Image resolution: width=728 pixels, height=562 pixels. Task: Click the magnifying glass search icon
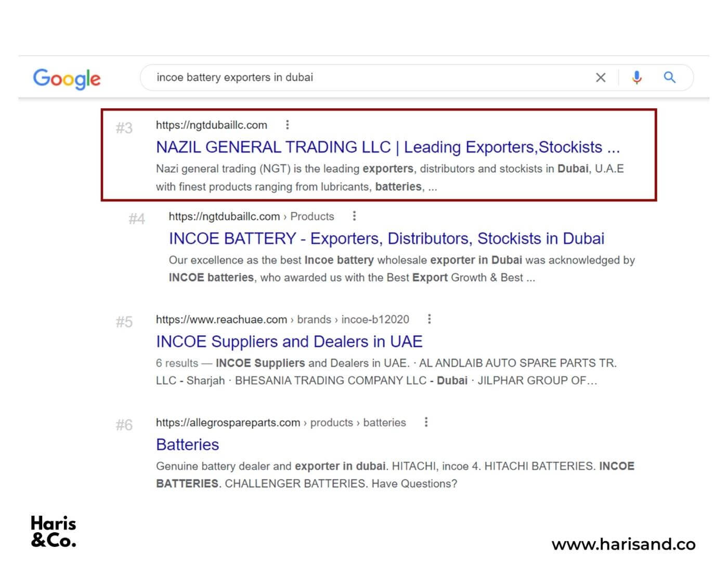[x=670, y=78]
